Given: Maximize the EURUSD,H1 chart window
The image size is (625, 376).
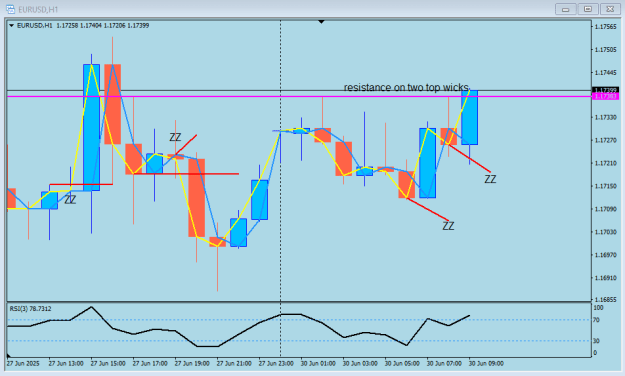Looking at the screenshot, I should tap(588, 9).
